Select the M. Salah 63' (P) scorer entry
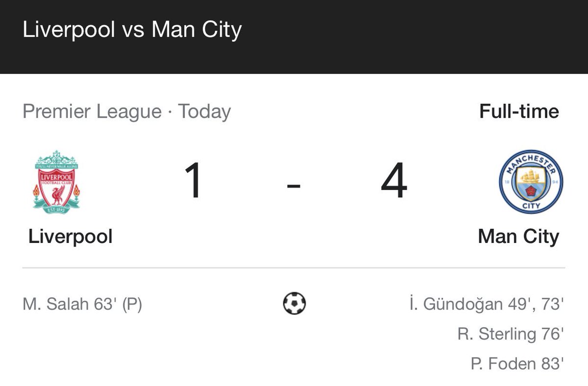 (x=82, y=305)
